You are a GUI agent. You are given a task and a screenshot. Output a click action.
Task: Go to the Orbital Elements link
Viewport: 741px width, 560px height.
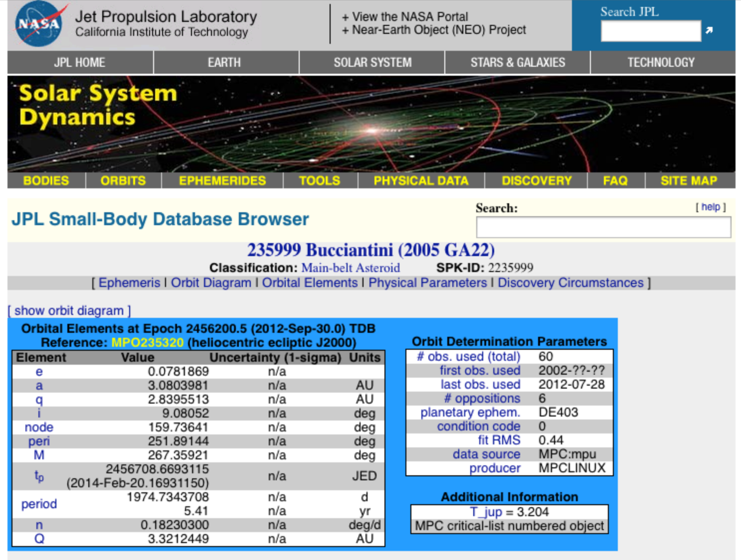(310, 282)
